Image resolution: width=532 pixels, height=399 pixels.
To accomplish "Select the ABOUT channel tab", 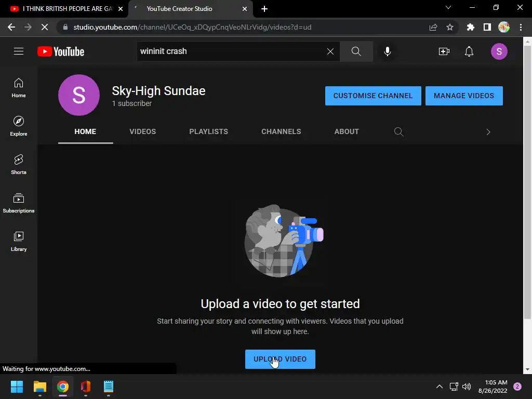I will click(347, 131).
